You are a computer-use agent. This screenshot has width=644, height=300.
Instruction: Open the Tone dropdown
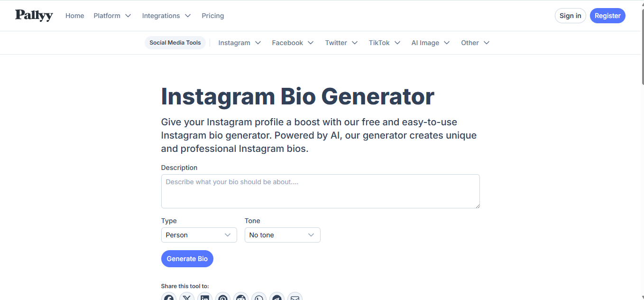282,235
